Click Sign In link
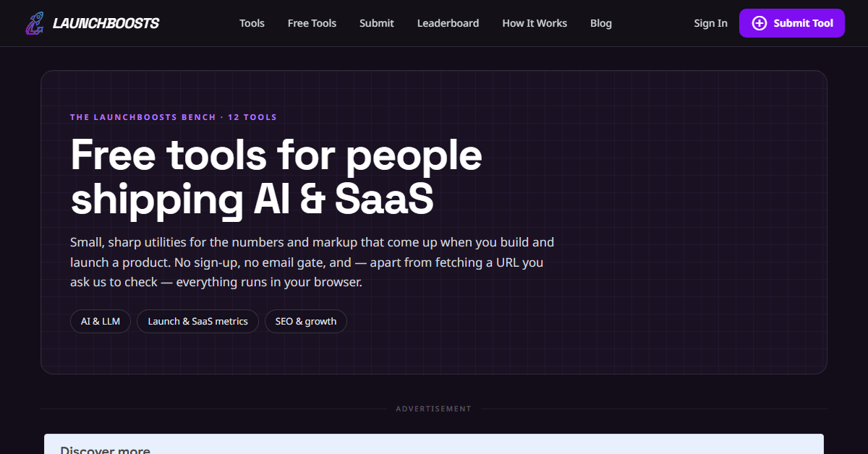This screenshot has width=868, height=454. coord(710,23)
